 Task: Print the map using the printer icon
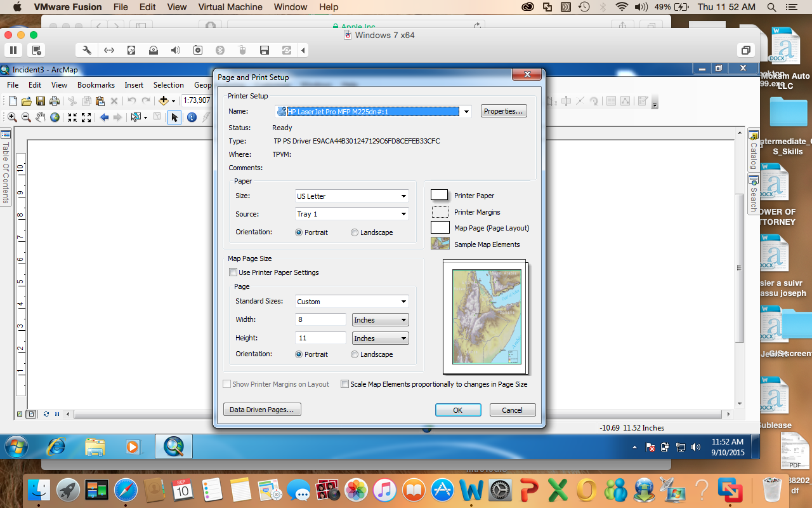tap(54, 100)
